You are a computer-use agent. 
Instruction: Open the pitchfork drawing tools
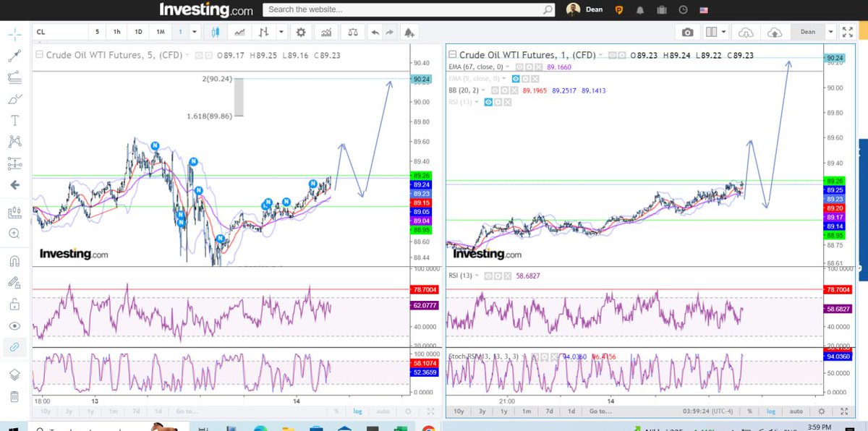[x=14, y=77]
